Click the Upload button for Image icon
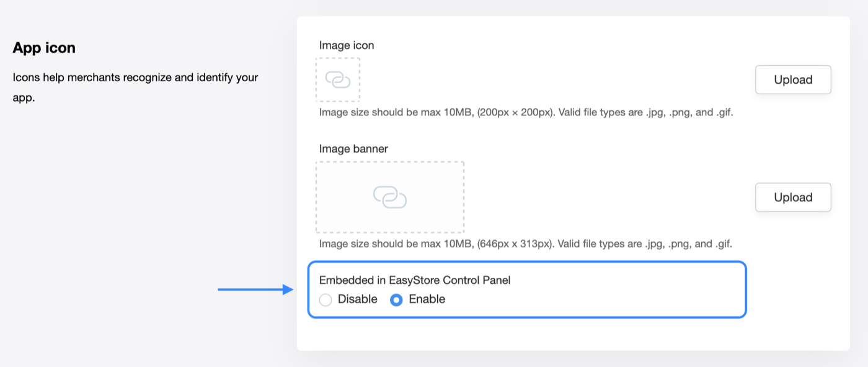This screenshot has width=868, height=367. pos(793,80)
